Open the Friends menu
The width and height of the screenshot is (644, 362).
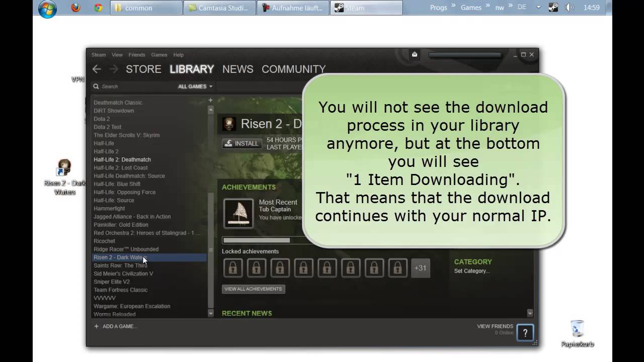137,55
